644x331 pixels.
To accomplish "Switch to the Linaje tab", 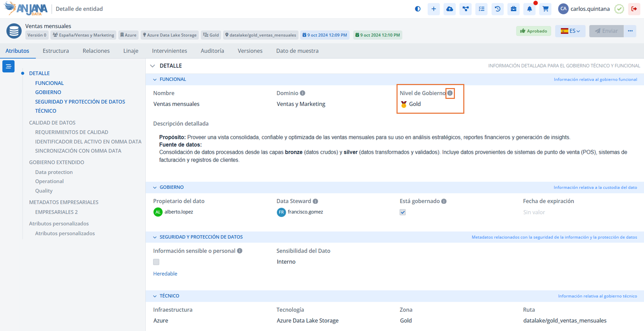I will click(x=130, y=51).
